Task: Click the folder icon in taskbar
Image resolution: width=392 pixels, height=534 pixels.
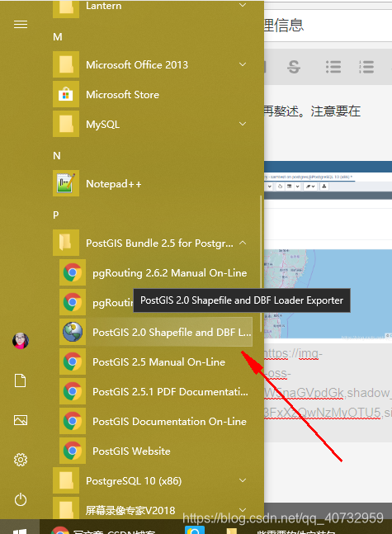Action: 232,531
